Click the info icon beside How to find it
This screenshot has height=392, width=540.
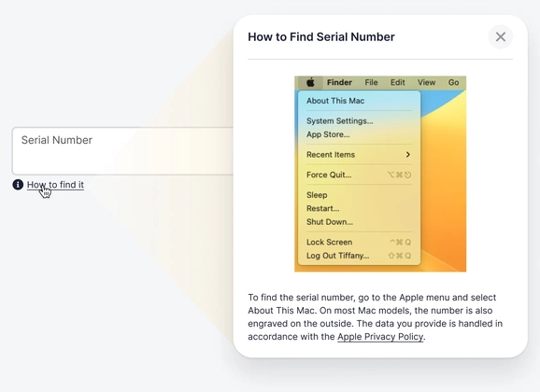coord(18,185)
